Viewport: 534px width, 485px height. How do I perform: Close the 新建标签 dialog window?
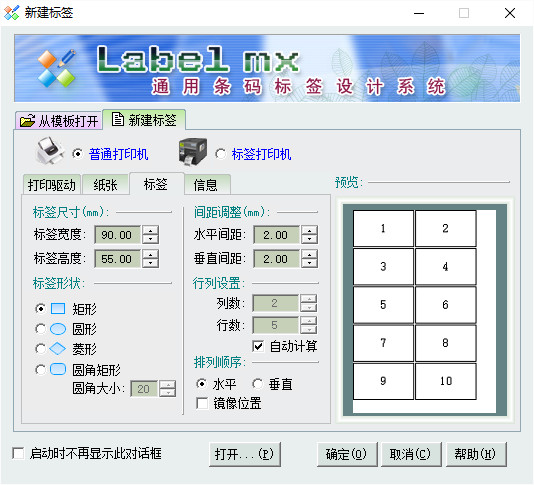510,13
